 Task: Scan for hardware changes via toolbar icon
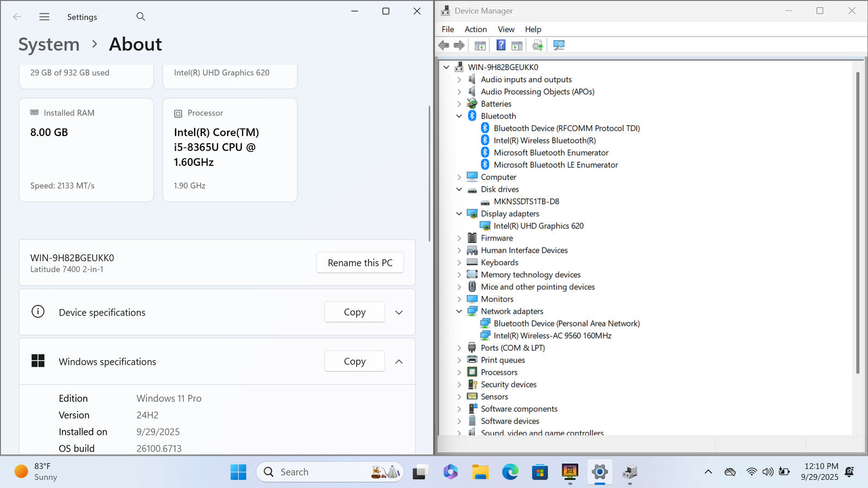559,46
